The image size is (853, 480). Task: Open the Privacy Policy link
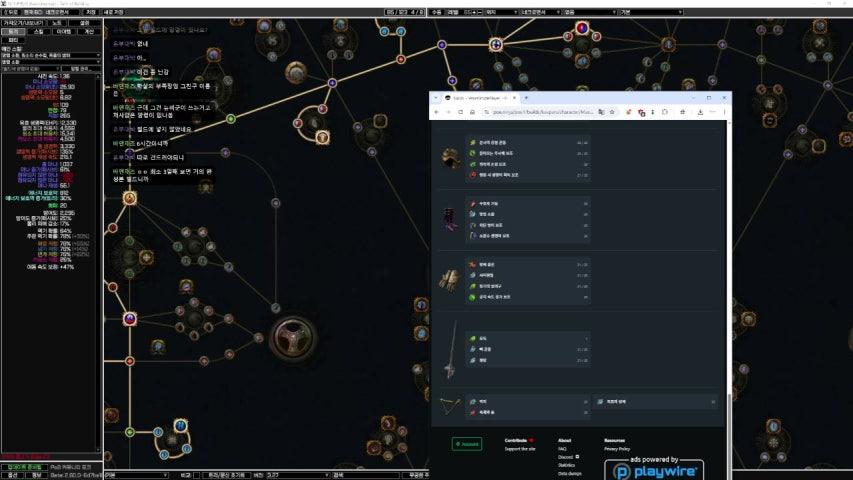click(x=617, y=449)
